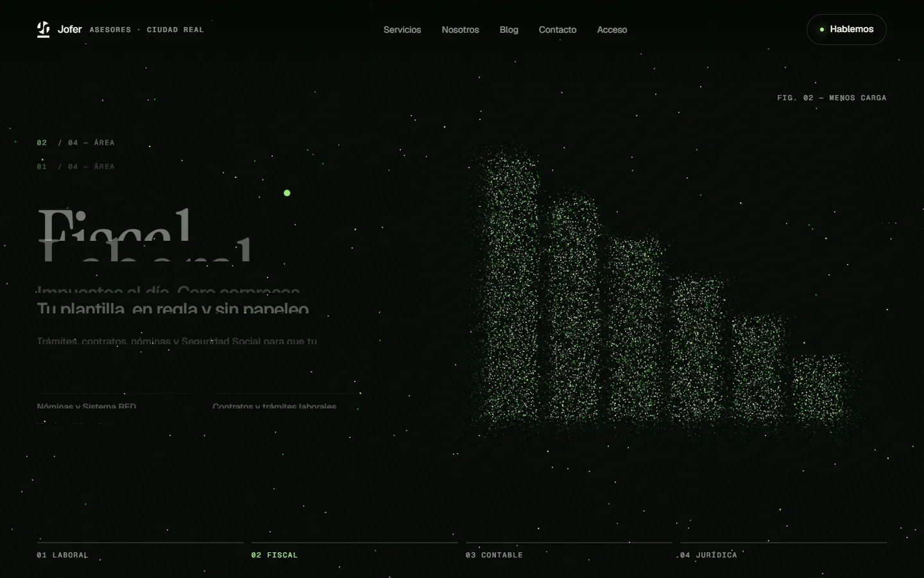Click the '01 / 04 — ÁREA' label
Screen dimensions: 924x578
point(76,166)
